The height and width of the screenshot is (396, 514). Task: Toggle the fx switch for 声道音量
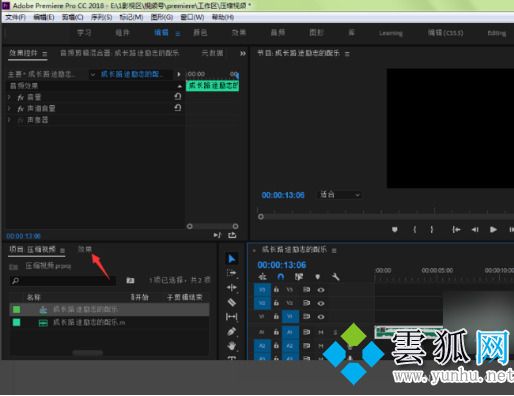(21, 109)
